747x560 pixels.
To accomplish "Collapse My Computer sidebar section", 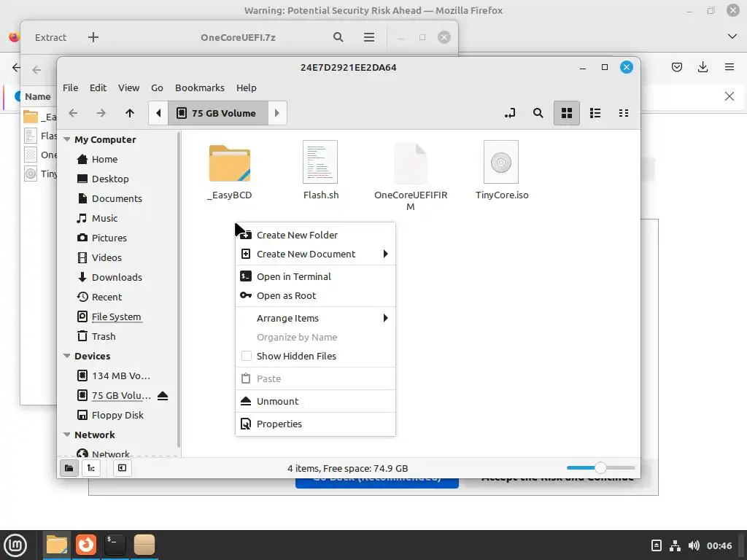I will tap(66, 139).
